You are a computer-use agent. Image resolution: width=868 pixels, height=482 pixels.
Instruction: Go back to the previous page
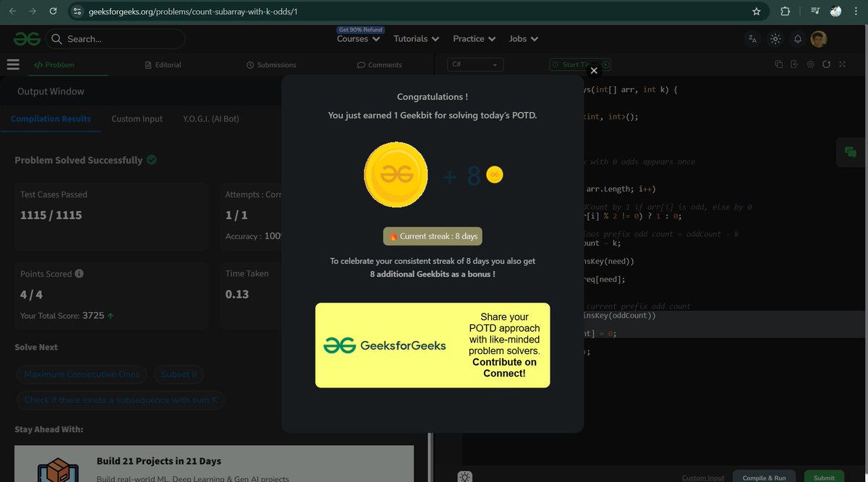tap(12, 12)
